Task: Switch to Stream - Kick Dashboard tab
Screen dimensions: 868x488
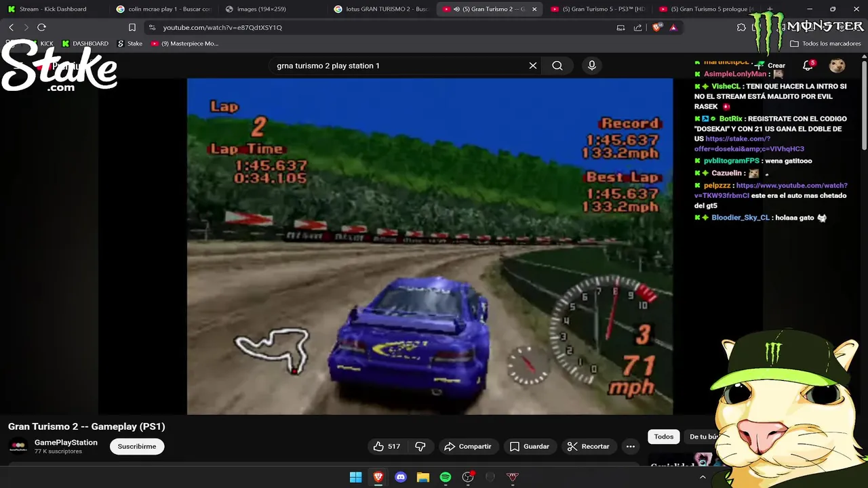Action: tap(53, 9)
